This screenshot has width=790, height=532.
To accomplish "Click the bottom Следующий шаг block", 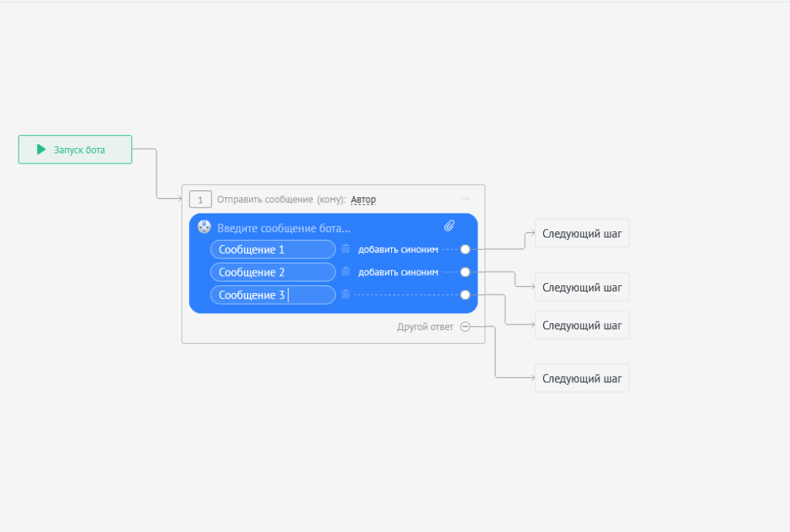I will [582, 378].
